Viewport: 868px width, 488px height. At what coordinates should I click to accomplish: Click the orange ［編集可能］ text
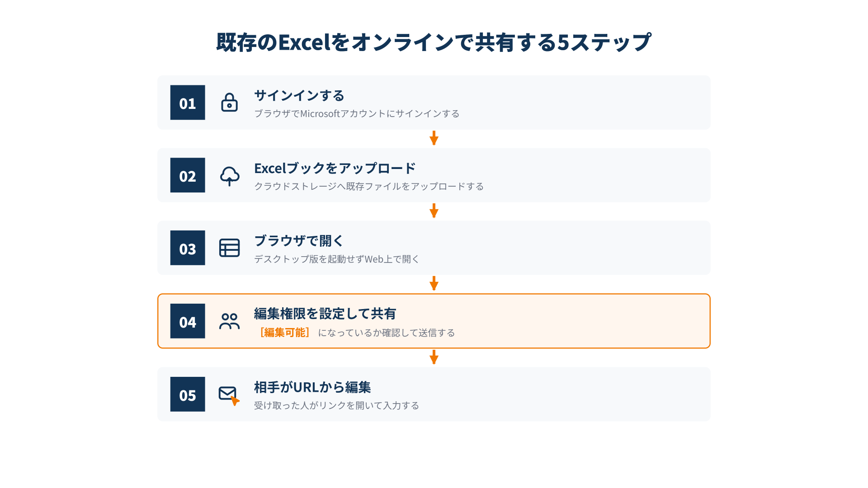tap(284, 333)
